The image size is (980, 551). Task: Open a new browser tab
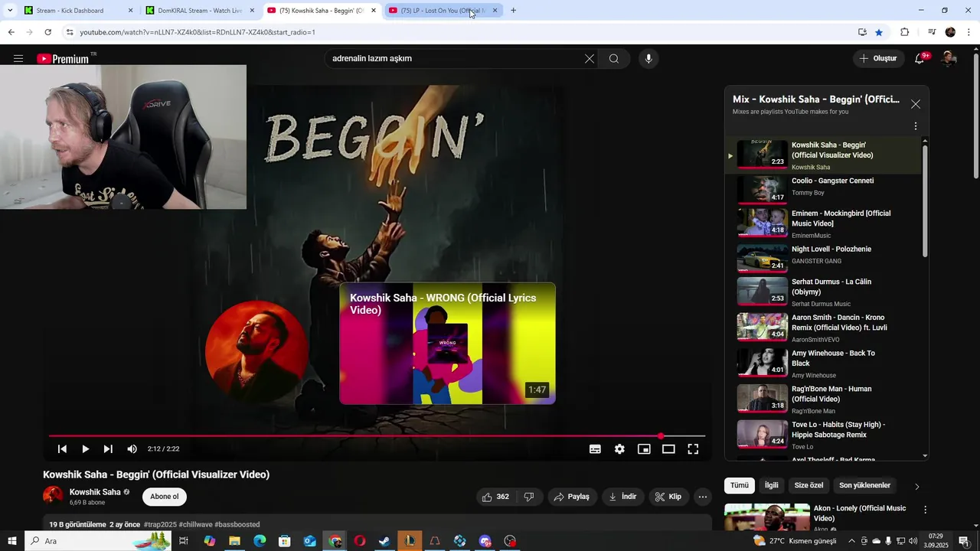click(x=513, y=11)
